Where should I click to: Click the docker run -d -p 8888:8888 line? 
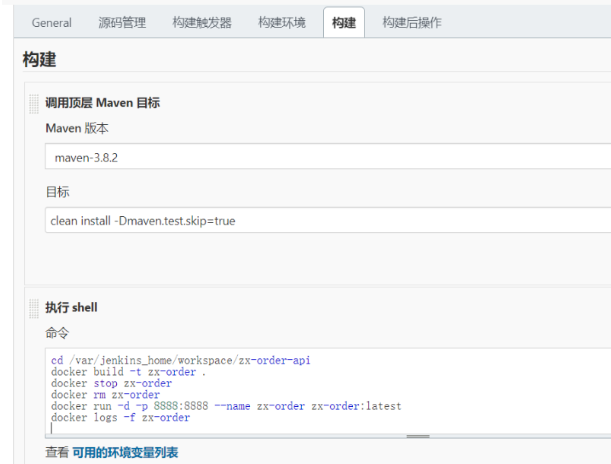[x=226, y=406]
